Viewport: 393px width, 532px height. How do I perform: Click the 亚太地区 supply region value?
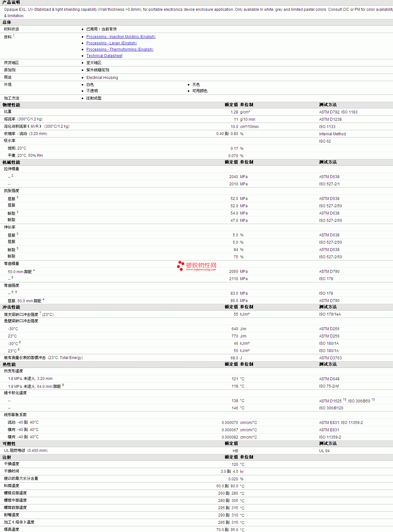click(x=94, y=63)
